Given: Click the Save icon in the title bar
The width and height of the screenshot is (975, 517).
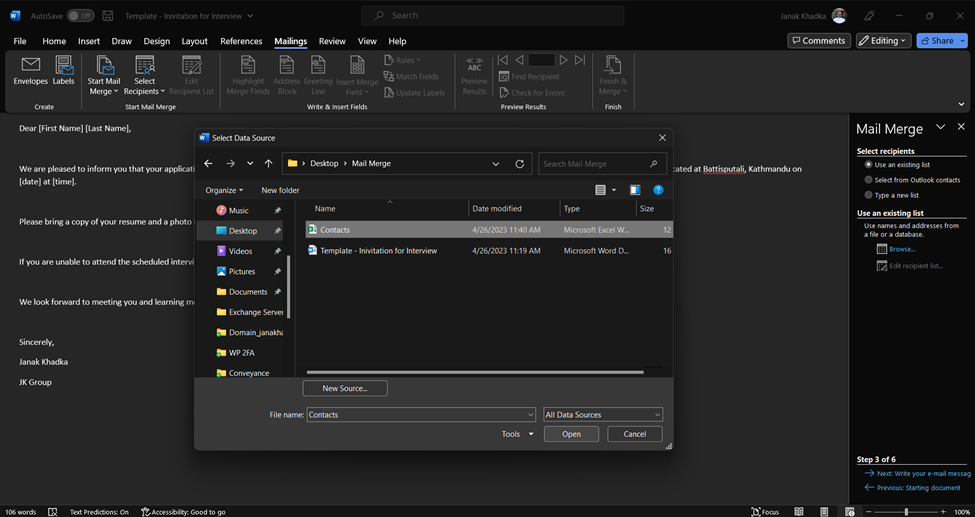Looking at the screenshot, I should pyautogui.click(x=108, y=16).
